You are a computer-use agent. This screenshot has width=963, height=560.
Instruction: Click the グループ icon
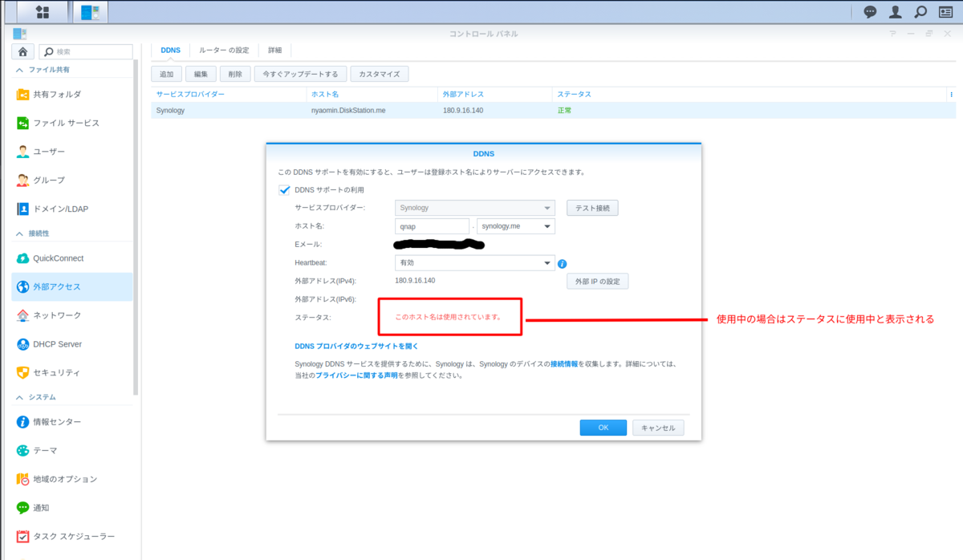coord(23,181)
